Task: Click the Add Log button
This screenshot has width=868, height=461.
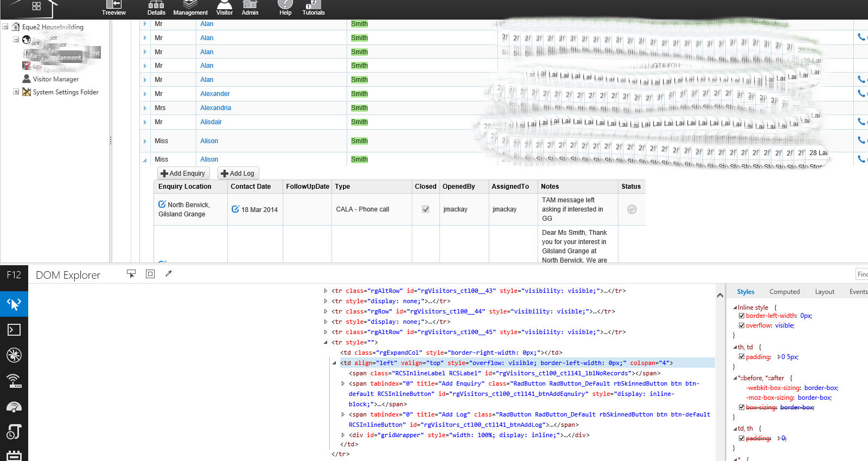Action: coord(238,174)
